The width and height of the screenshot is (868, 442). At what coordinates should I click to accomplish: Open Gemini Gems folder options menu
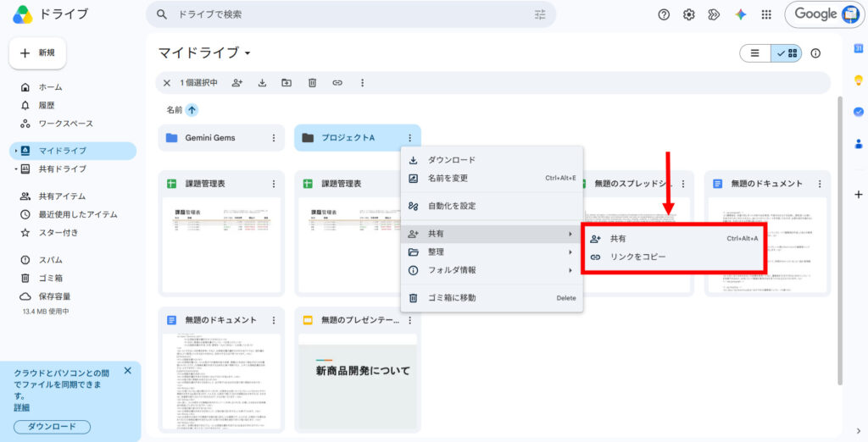274,138
